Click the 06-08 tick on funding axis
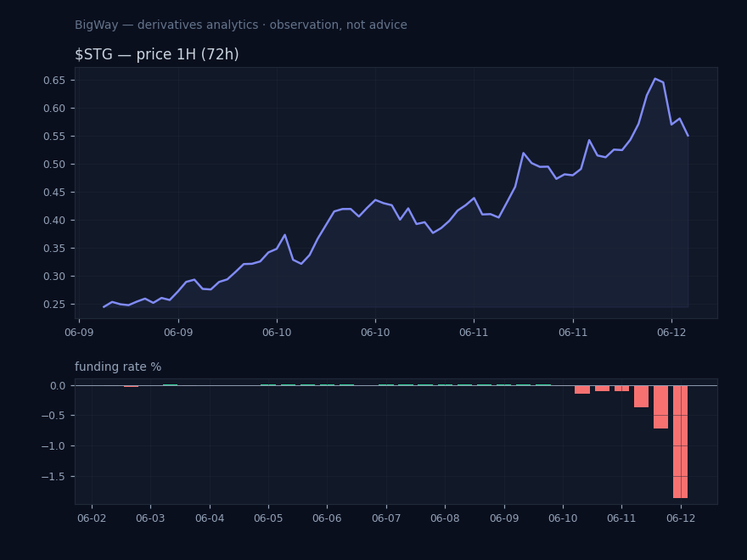747x560 pixels. [445, 518]
